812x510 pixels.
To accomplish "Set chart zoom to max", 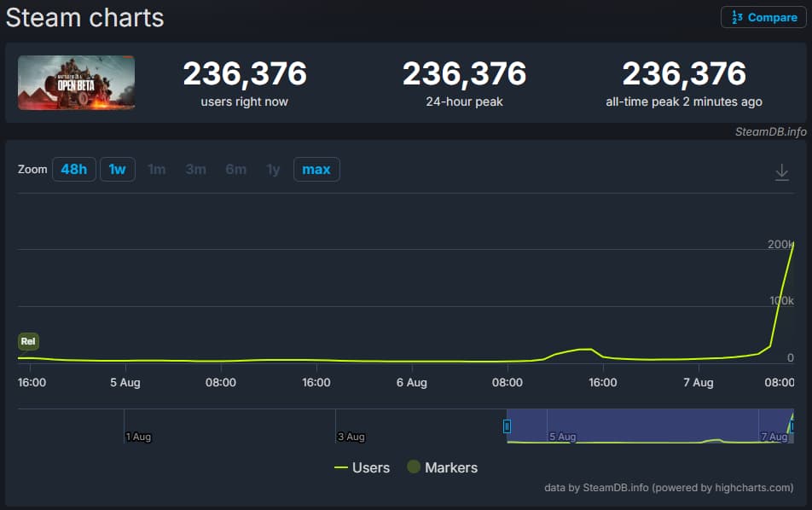I will click(x=316, y=170).
